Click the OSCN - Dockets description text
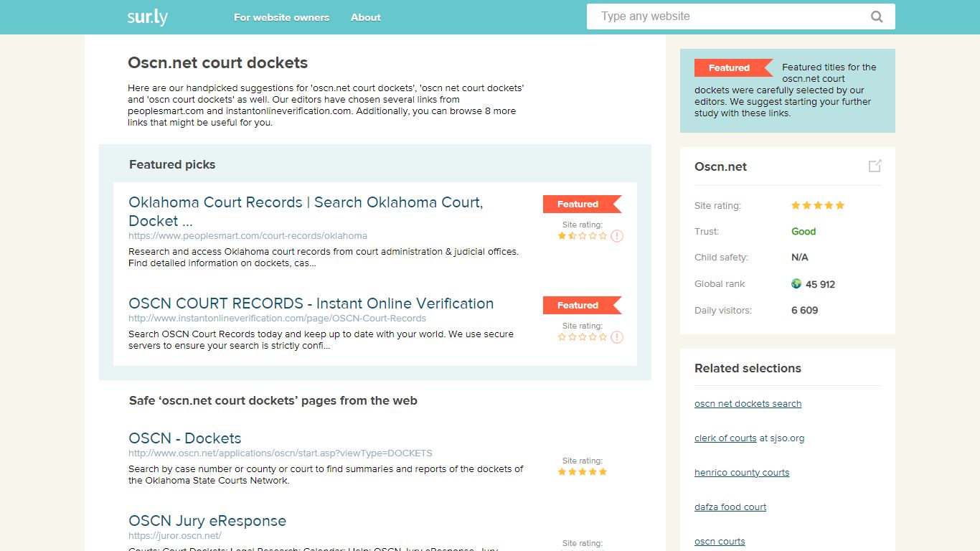The image size is (980, 551). coord(326,475)
